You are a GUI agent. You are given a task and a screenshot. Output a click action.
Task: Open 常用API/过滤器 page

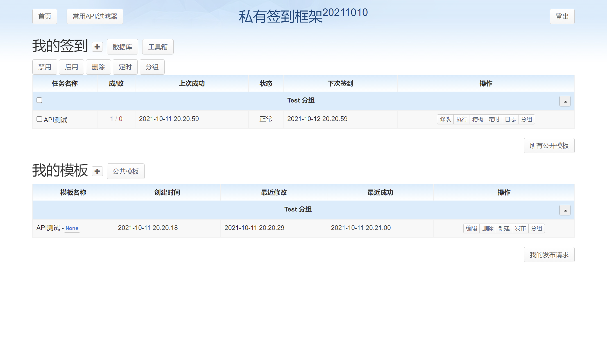click(x=95, y=16)
